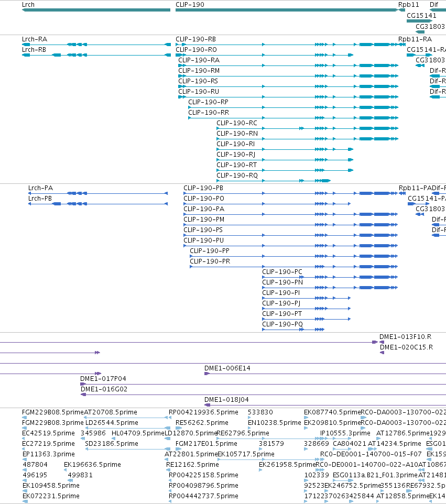Open the Lrch-RA transcript label
The height and width of the screenshot is (504, 446).
coord(35,39)
